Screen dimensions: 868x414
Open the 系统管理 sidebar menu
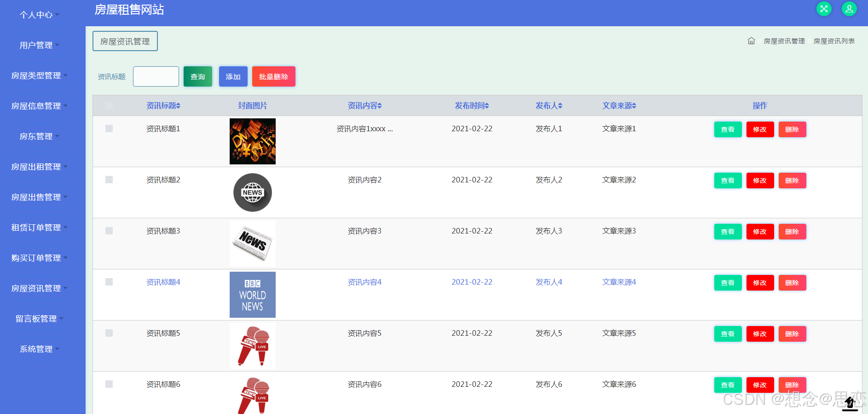[39, 349]
